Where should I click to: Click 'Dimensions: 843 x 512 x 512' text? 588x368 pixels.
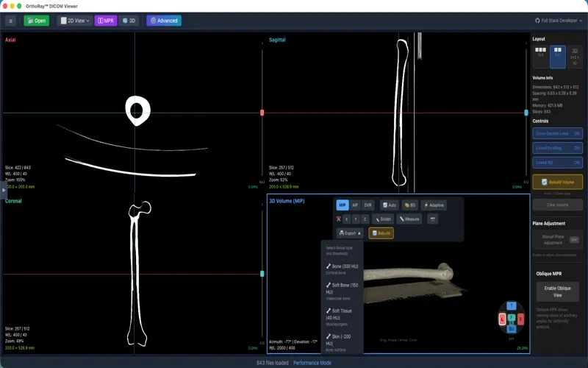pyautogui.click(x=556, y=87)
